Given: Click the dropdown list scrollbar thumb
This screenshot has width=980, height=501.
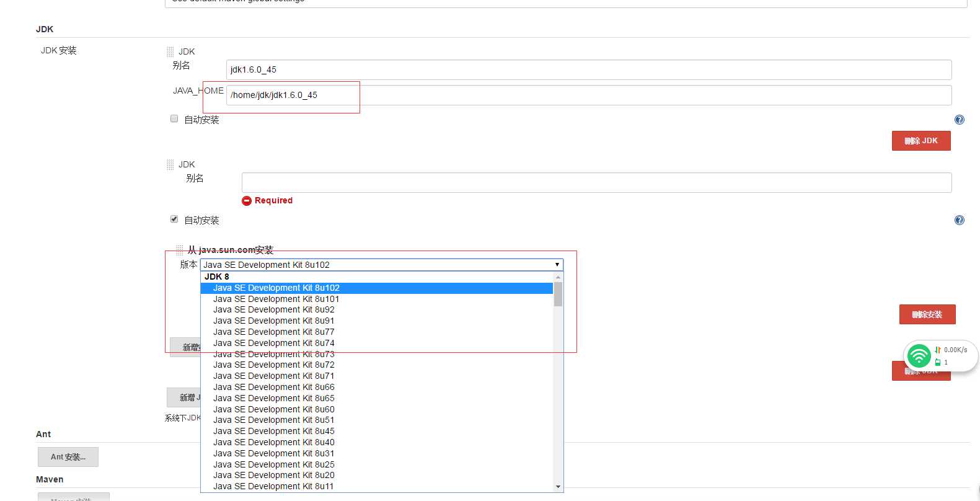Looking at the screenshot, I should (558, 295).
